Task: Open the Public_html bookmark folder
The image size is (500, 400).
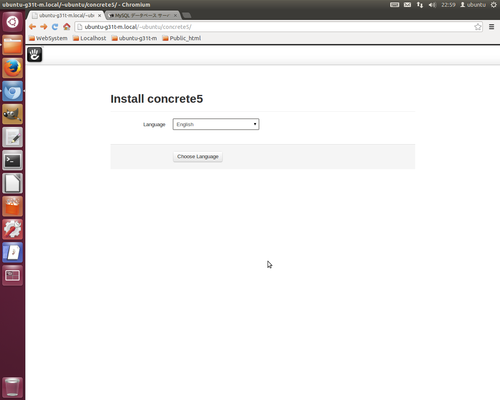Action: 182,38
